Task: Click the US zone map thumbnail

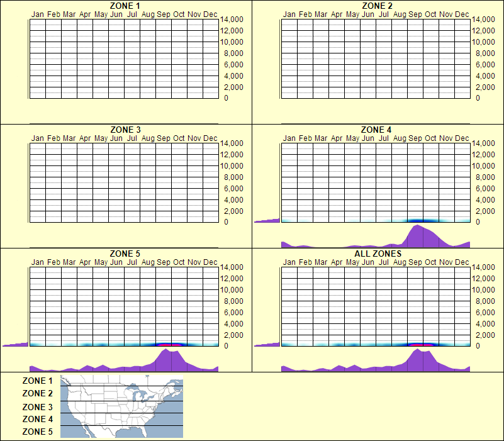Action: 121,406
